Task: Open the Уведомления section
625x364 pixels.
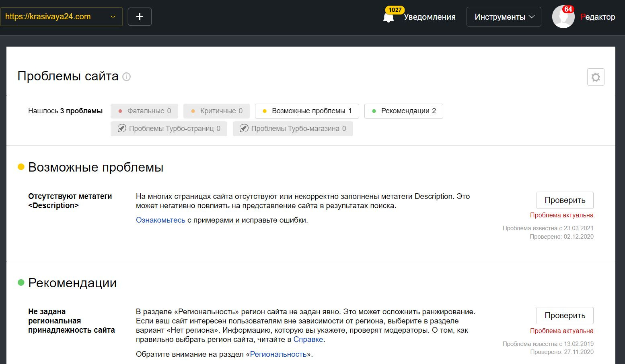Action: [x=430, y=17]
